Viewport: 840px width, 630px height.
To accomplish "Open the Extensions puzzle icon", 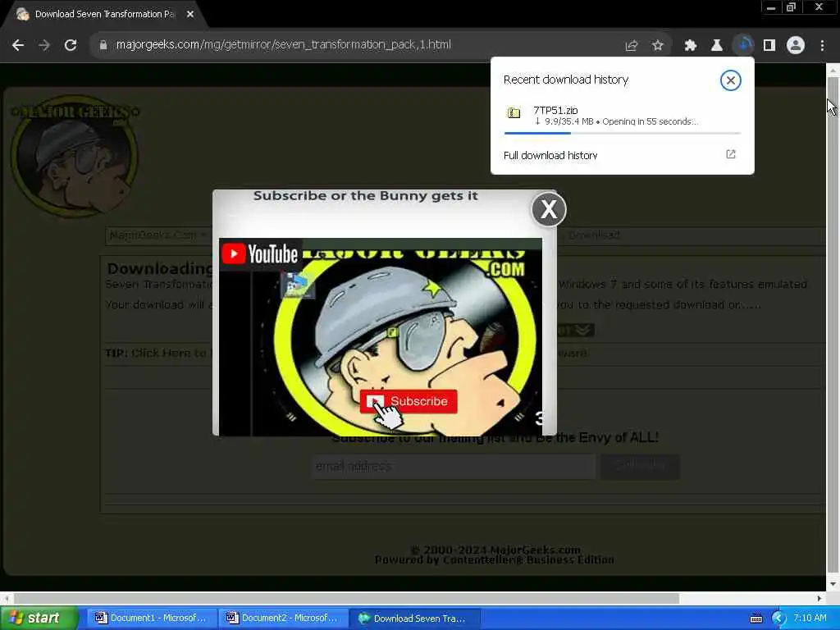I will [691, 46].
